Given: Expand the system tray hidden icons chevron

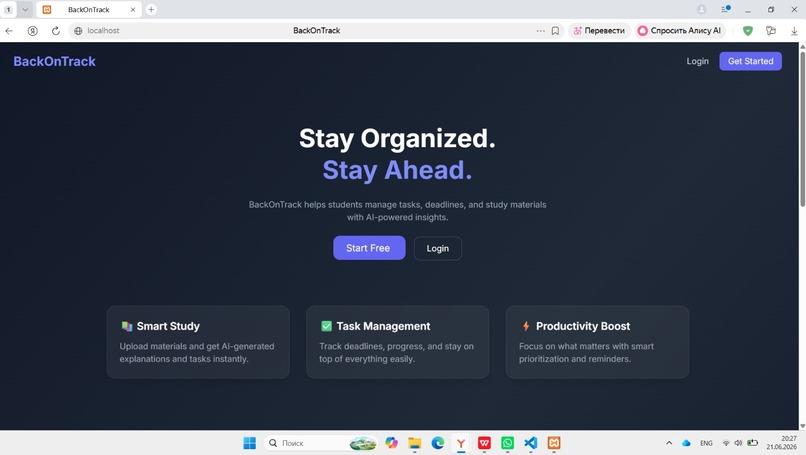Looking at the screenshot, I should click(669, 443).
